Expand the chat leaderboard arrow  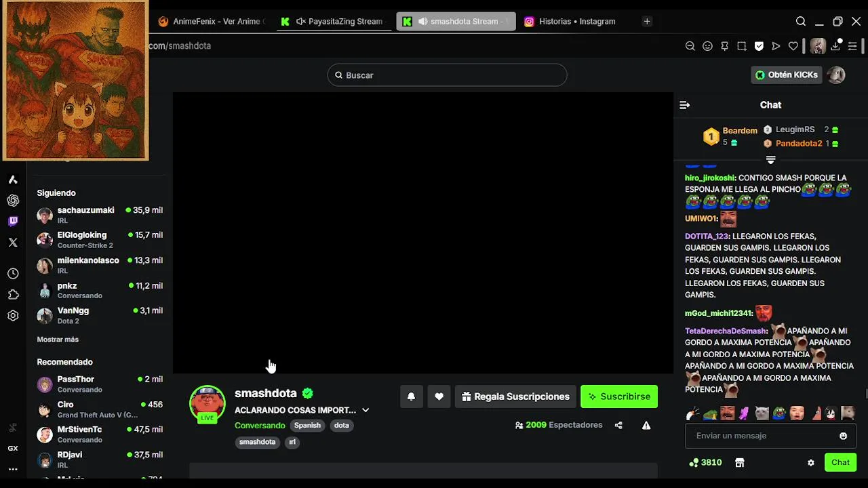[770, 160]
